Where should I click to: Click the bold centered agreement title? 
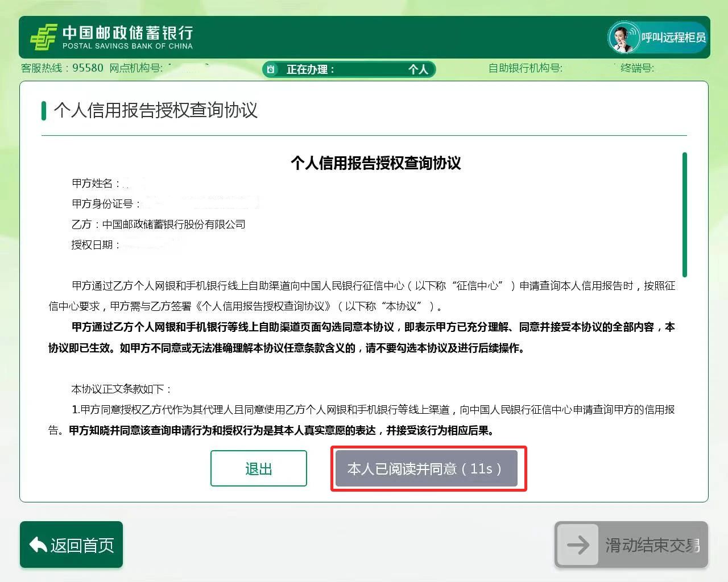(x=375, y=163)
